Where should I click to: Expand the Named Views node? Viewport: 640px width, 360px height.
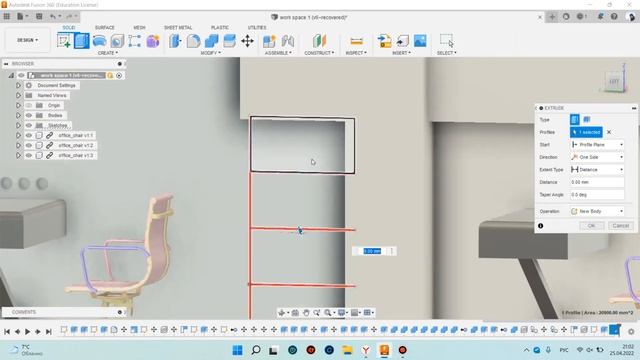click(x=18, y=95)
